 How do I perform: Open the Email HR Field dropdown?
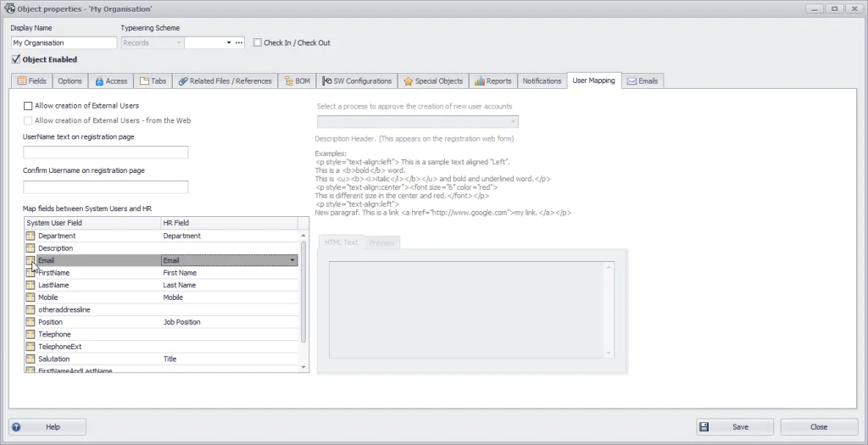click(292, 260)
